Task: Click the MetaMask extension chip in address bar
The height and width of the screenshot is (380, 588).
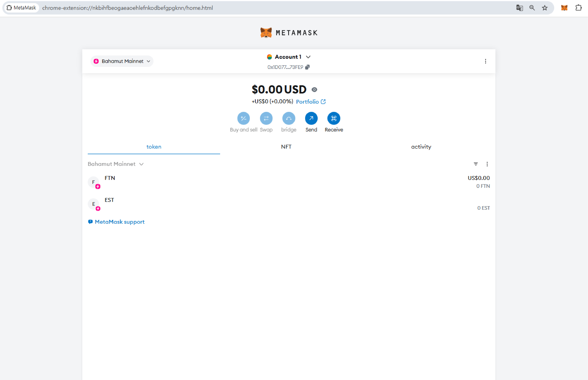Action: [x=22, y=8]
